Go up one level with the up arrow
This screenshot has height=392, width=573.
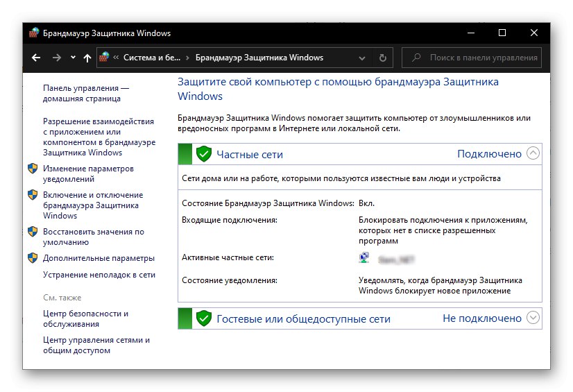(x=87, y=58)
